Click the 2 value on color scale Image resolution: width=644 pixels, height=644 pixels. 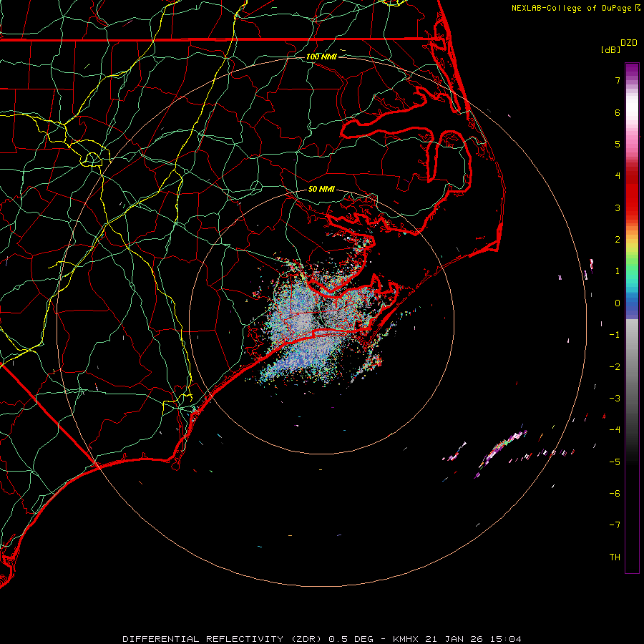coord(618,240)
